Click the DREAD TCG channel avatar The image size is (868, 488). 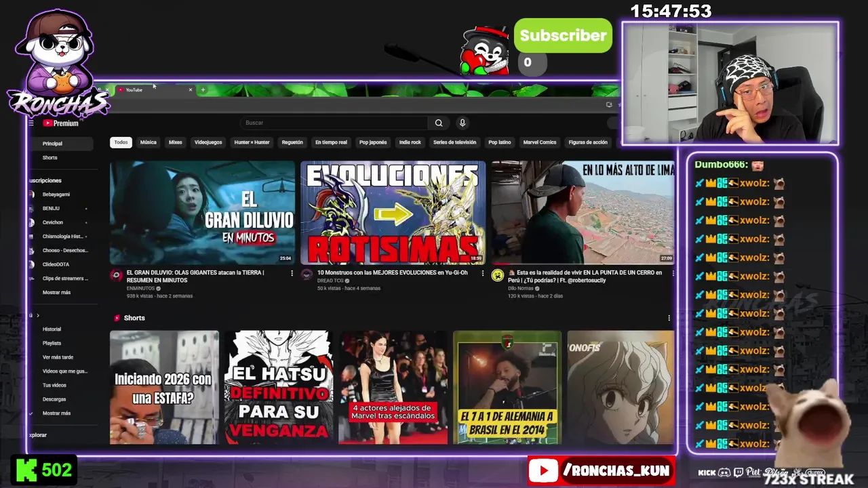click(307, 274)
